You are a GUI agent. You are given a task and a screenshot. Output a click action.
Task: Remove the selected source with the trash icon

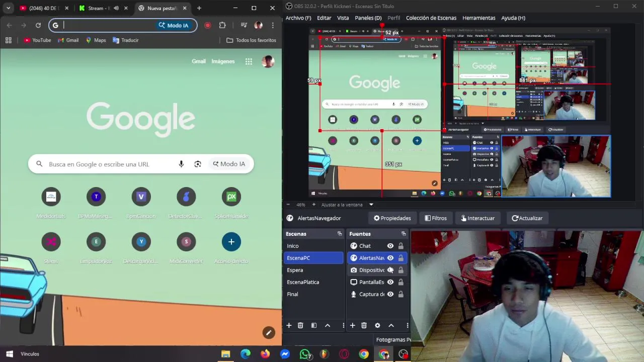coord(364,325)
